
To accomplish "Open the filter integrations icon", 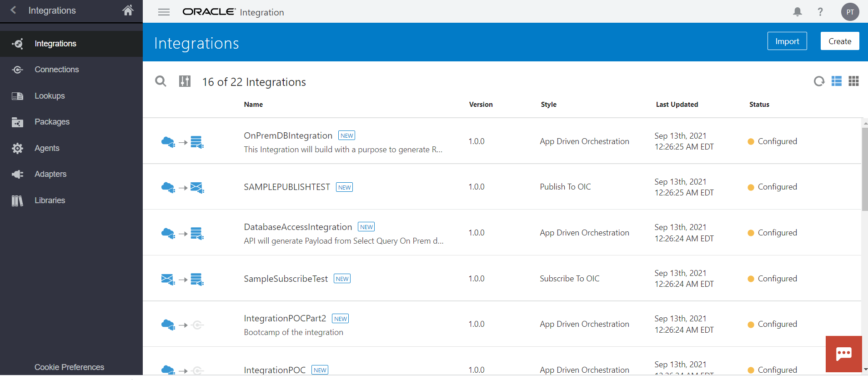I will click(185, 81).
